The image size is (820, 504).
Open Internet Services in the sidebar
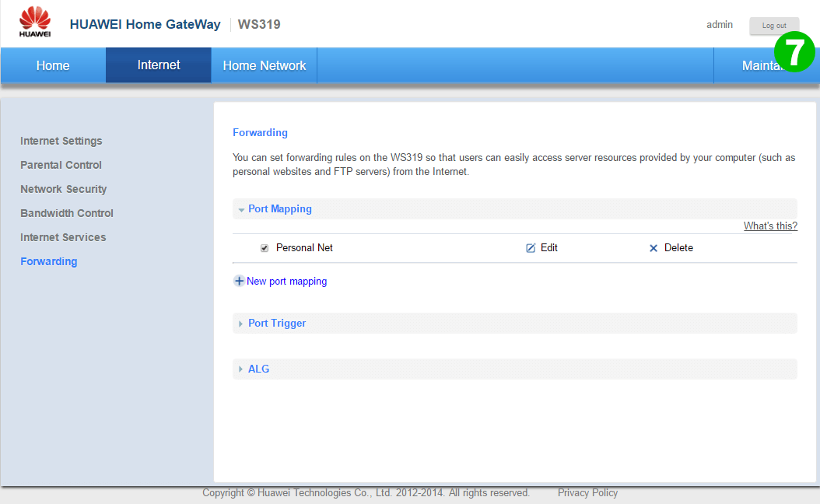(63, 237)
